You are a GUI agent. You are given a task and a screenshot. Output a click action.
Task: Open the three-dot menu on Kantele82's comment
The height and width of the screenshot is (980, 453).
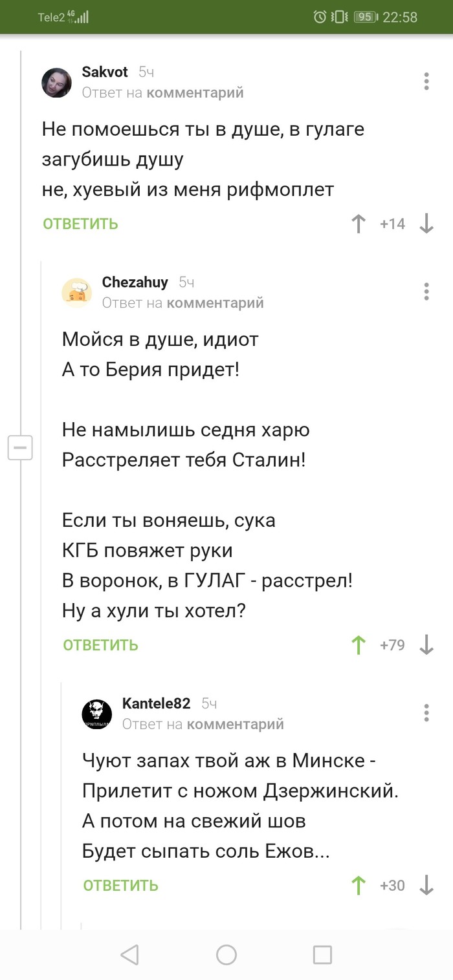click(426, 713)
